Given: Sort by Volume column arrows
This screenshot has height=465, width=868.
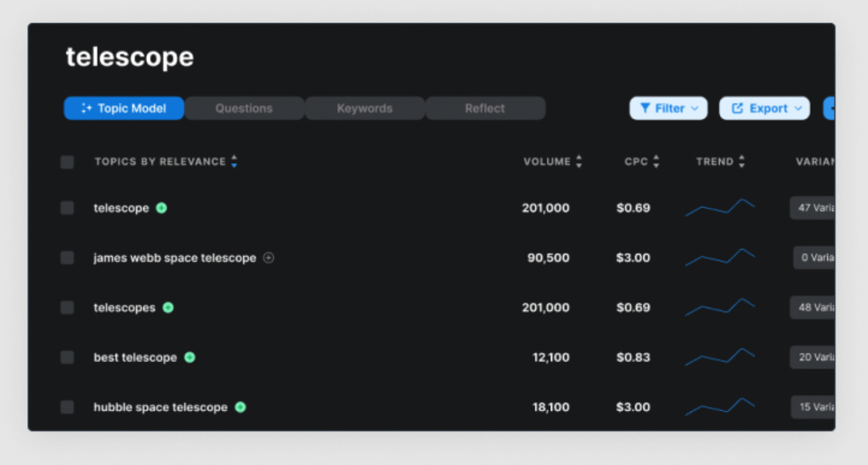Looking at the screenshot, I should click(x=579, y=161).
